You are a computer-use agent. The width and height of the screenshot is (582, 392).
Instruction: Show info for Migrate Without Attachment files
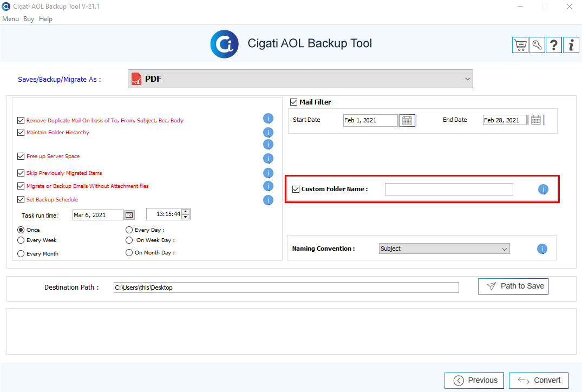[x=269, y=186]
